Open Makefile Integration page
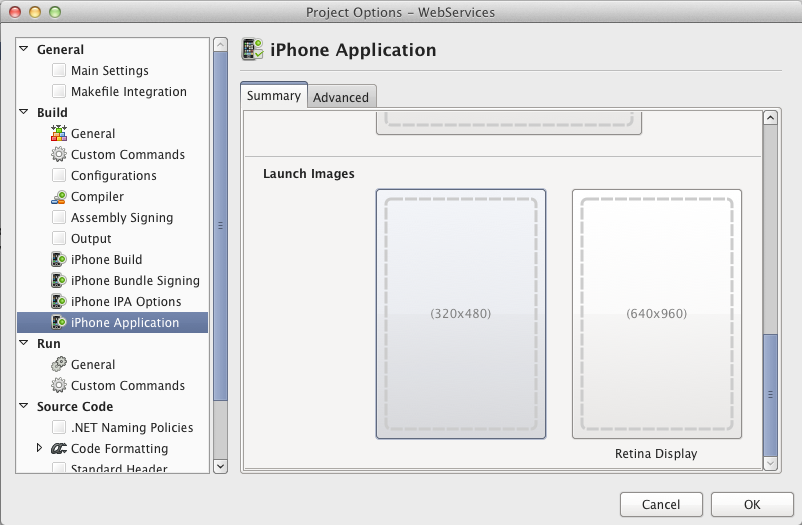Screen dimensions: 802x525 pos(129,91)
